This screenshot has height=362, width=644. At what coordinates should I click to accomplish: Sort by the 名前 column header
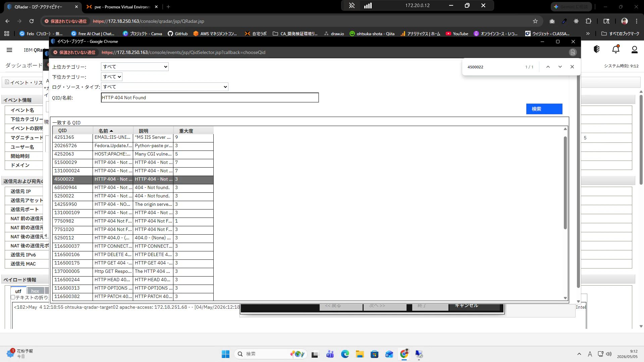click(x=113, y=131)
